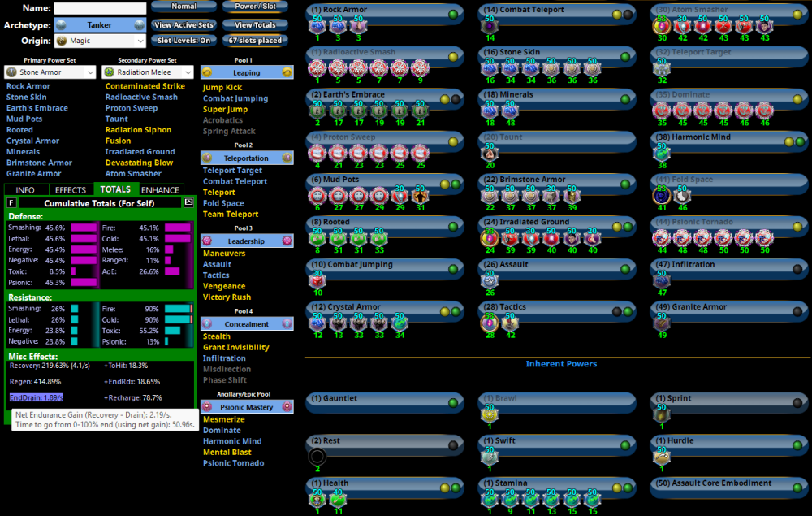Click the Name text input field
Viewport: 812px width, 516px height.
[x=100, y=8]
